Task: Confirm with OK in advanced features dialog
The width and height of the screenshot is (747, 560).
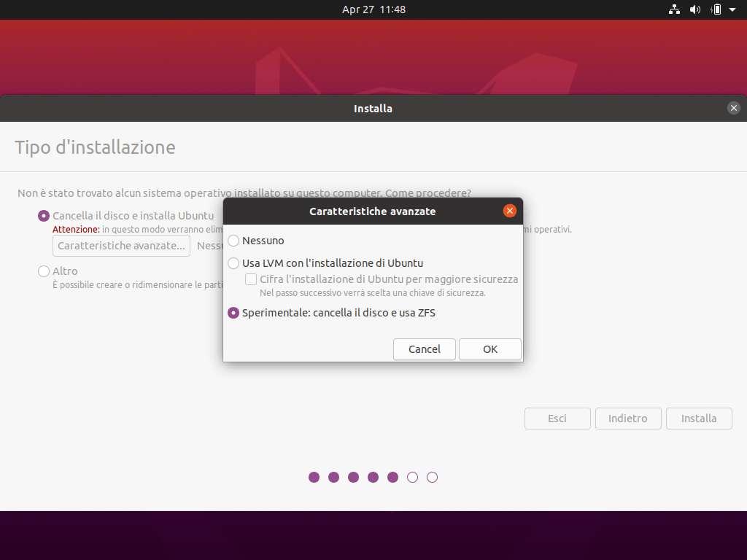Action: (489, 349)
